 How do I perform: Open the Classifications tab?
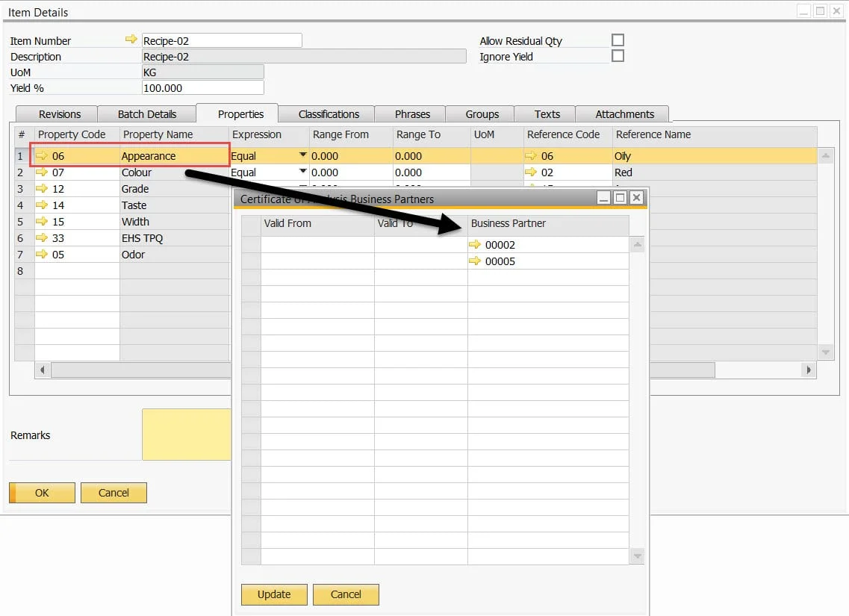coord(326,113)
